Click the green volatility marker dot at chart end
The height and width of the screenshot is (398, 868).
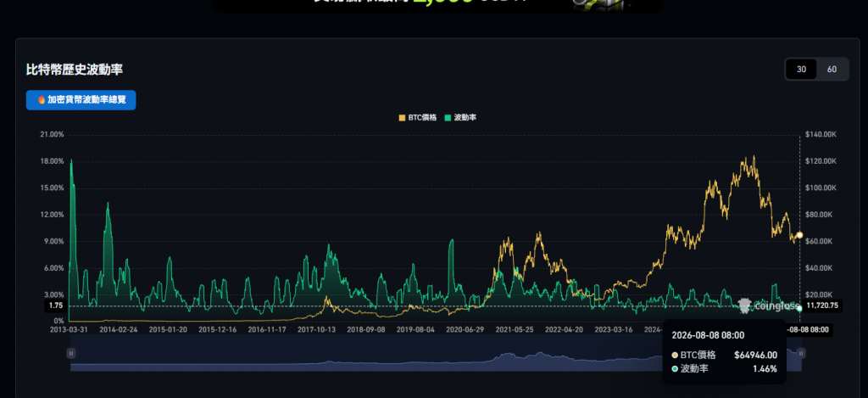799,308
